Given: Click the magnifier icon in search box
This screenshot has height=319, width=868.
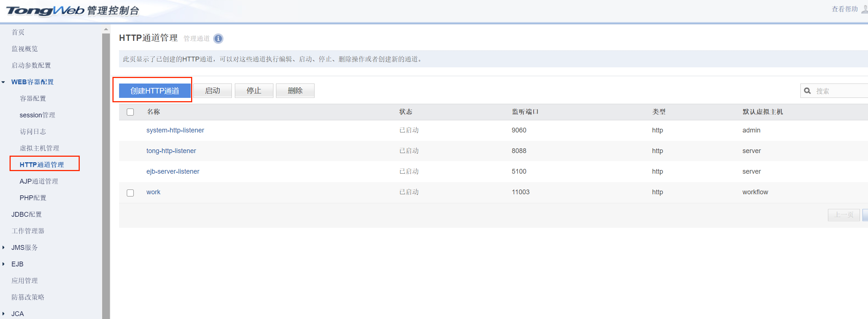Looking at the screenshot, I should pyautogui.click(x=807, y=91).
